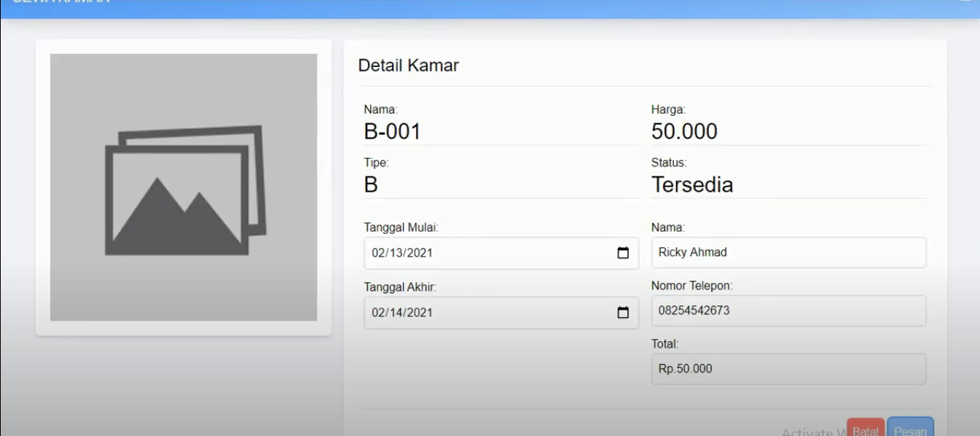Screen dimensions: 980x436
Task: Open calendar picker for Tanggal Mulai
Action: click(x=623, y=253)
